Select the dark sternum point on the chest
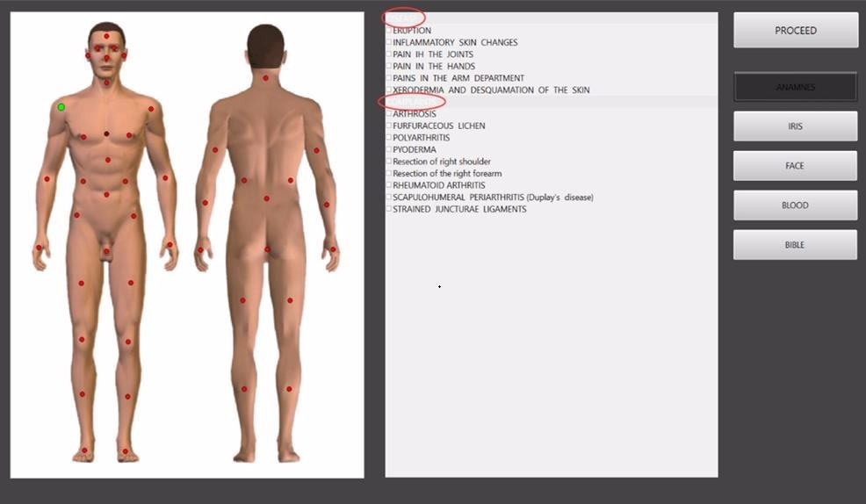Image resolution: width=866 pixels, height=504 pixels. pos(106,133)
